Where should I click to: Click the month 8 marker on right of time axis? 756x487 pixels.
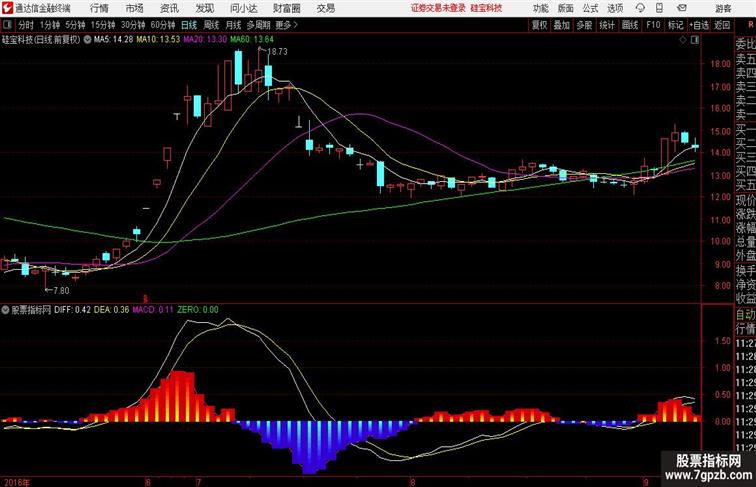[x=412, y=482]
